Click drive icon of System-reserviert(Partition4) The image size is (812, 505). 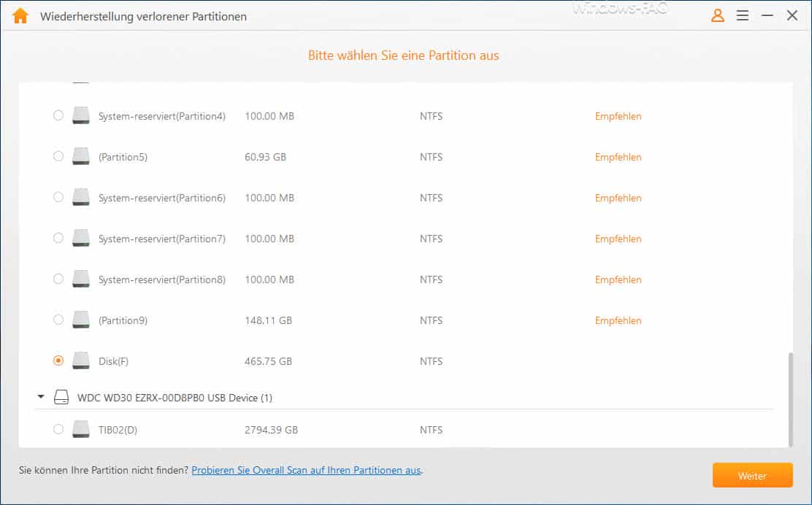81,115
